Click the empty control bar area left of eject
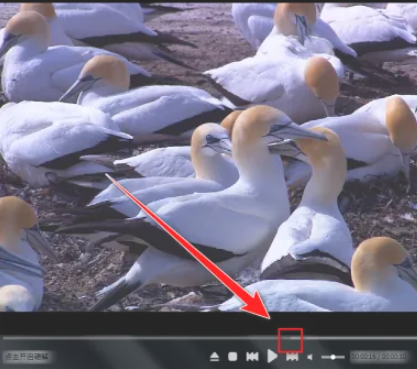Image resolution: width=417 pixels, height=369 pixels. click(130, 357)
